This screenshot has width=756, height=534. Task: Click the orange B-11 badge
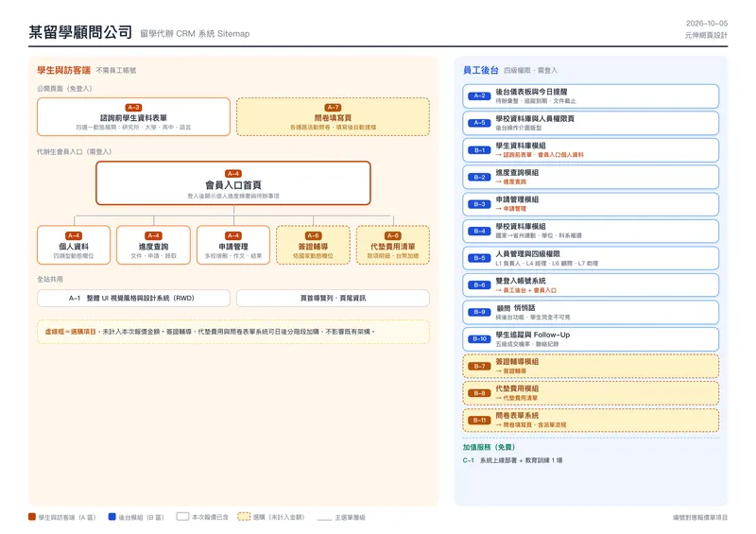pos(479,421)
